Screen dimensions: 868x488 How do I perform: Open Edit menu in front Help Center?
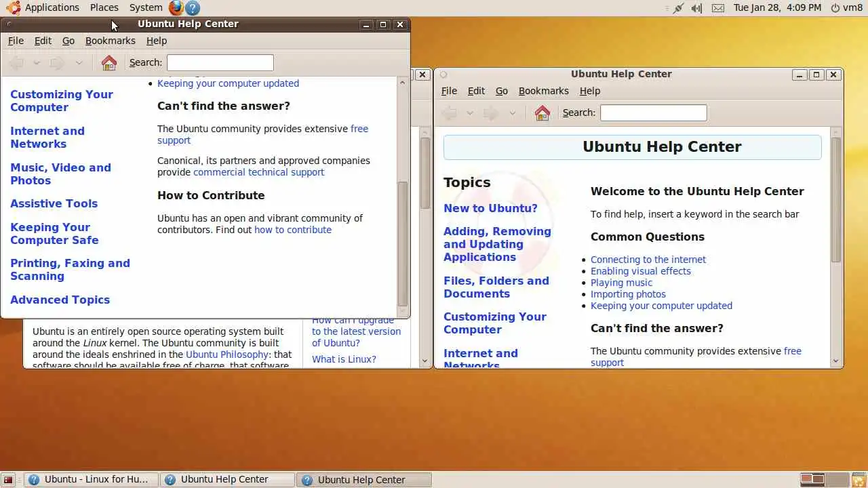[43, 41]
